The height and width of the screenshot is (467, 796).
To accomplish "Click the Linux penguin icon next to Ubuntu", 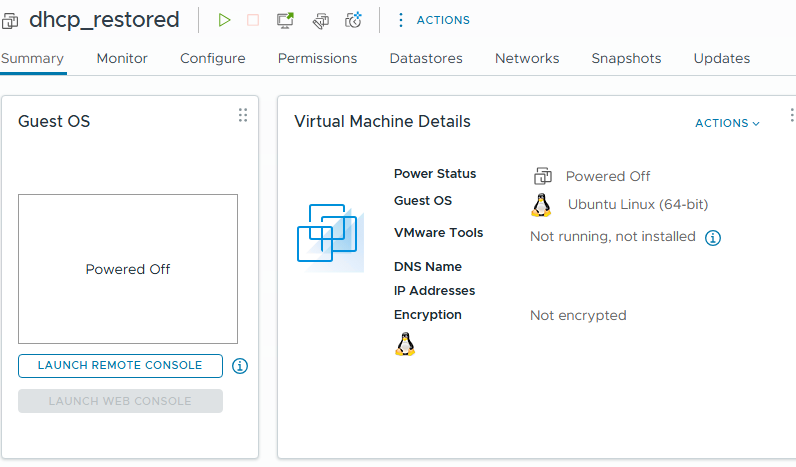I will tap(541, 205).
